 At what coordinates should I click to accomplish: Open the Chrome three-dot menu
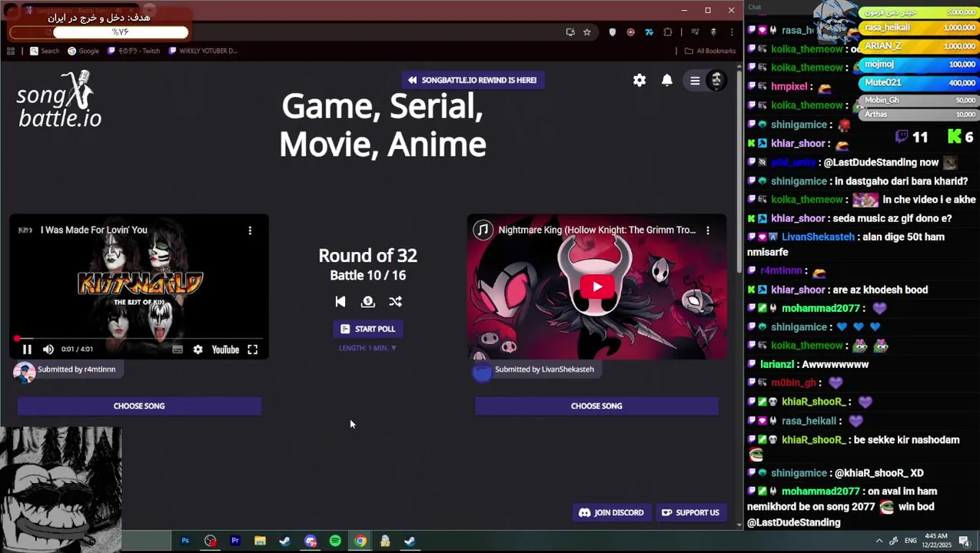[731, 32]
